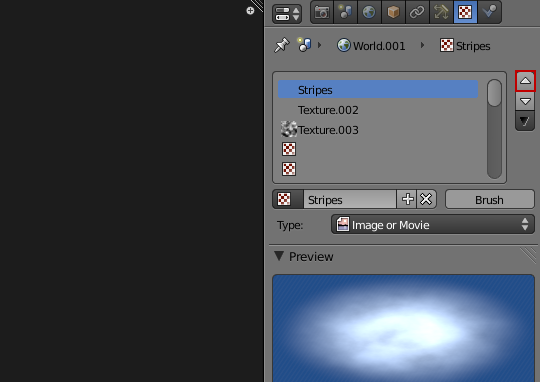Screen dimensions: 540x382
Task: Click World.001 in the breadcrumb
Action: [x=371, y=46]
